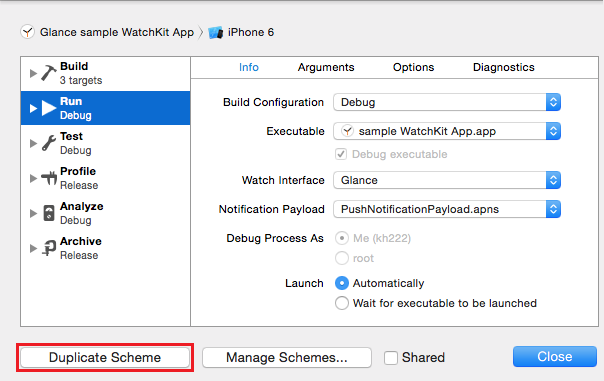Select the Profile instrument icon
This screenshot has width=604, height=381.
(x=49, y=178)
